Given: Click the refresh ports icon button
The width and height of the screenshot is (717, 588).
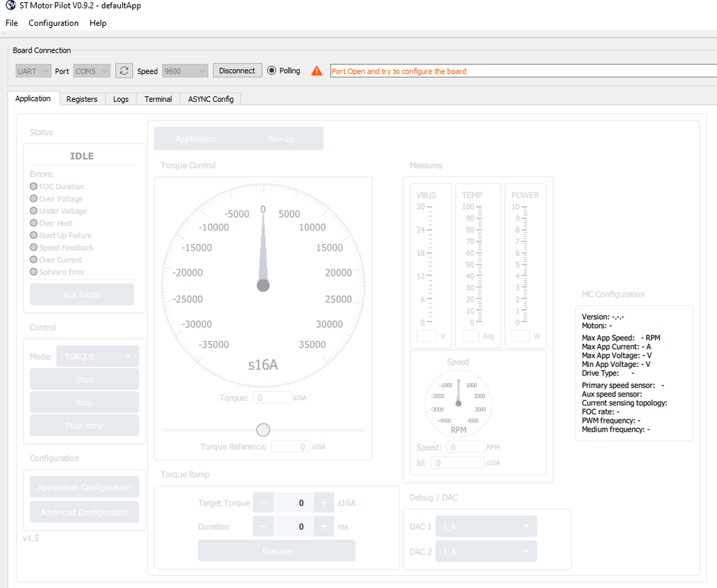Looking at the screenshot, I should 124,71.
